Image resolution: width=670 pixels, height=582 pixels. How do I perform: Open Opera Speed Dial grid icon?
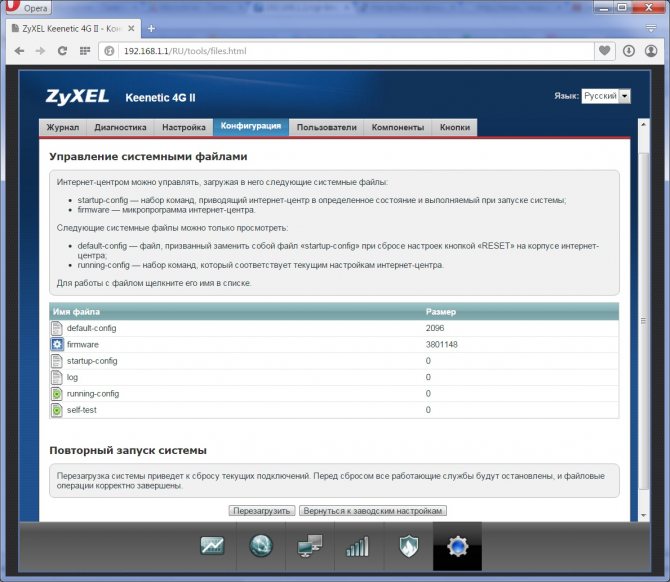[x=85, y=51]
